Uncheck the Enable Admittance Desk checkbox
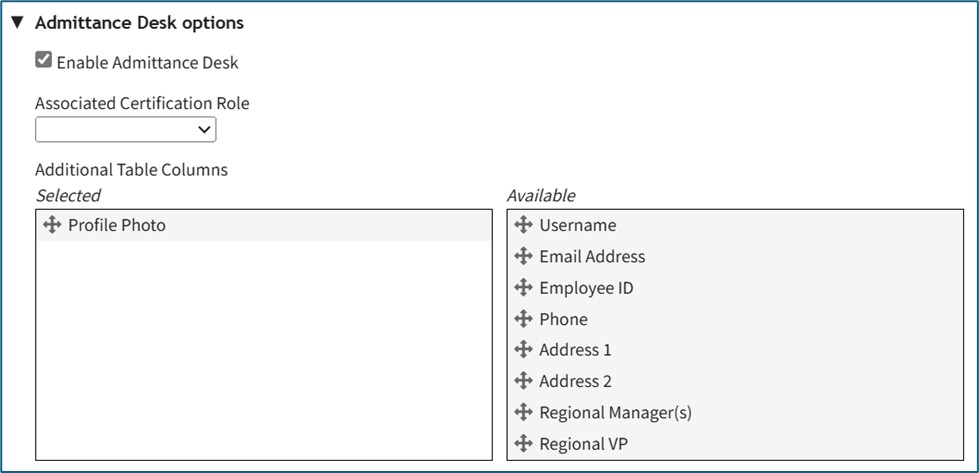This screenshot has height=473, width=979. click(x=43, y=61)
